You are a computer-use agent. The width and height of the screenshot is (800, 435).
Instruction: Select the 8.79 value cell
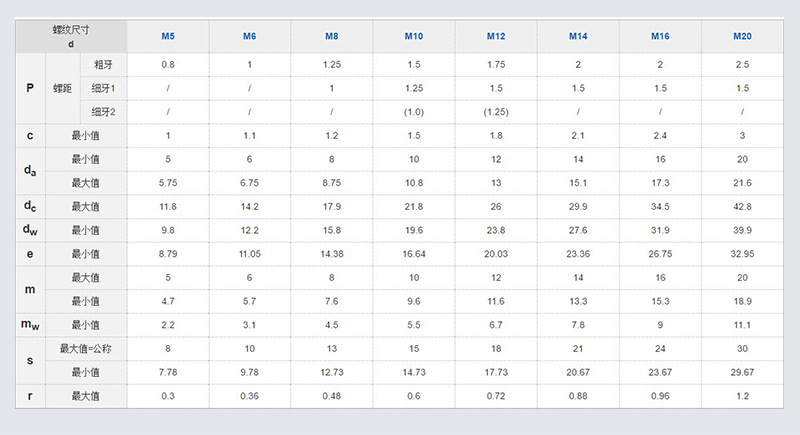click(x=168, y=254)
